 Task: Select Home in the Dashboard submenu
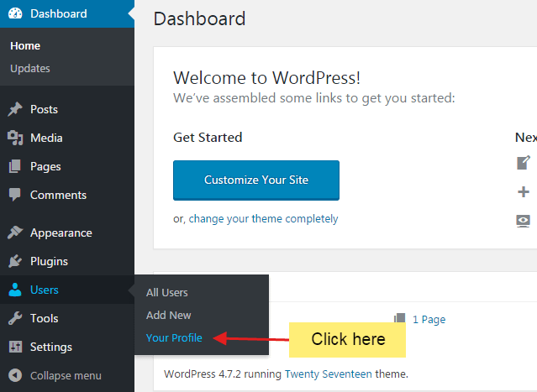tap(25, 46)
